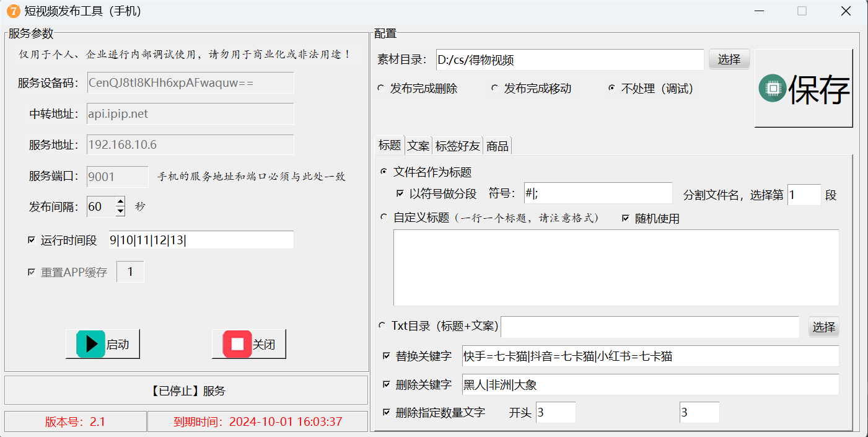868x437 pixels.
Task: Select the 自定义标题 radio button
Action: (384, 218)
